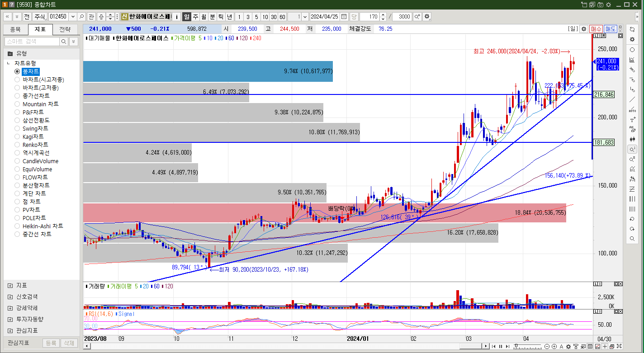Click the stock info 'i' icon
The height and width of the screenshot is (353, 644).
click(x=176, y=17)
